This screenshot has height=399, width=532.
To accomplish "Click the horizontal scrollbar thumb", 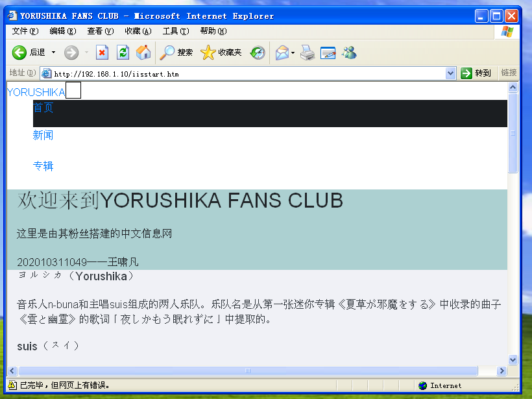I will (x=248, y=371).
